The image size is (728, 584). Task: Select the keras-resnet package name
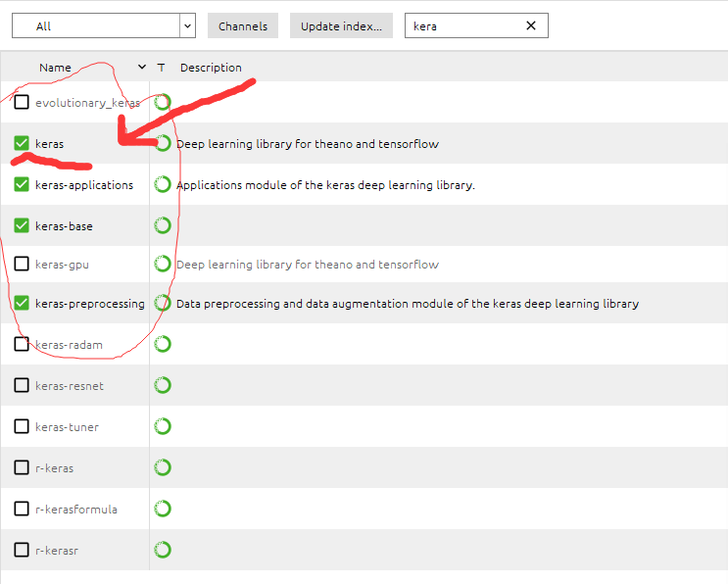70,386
